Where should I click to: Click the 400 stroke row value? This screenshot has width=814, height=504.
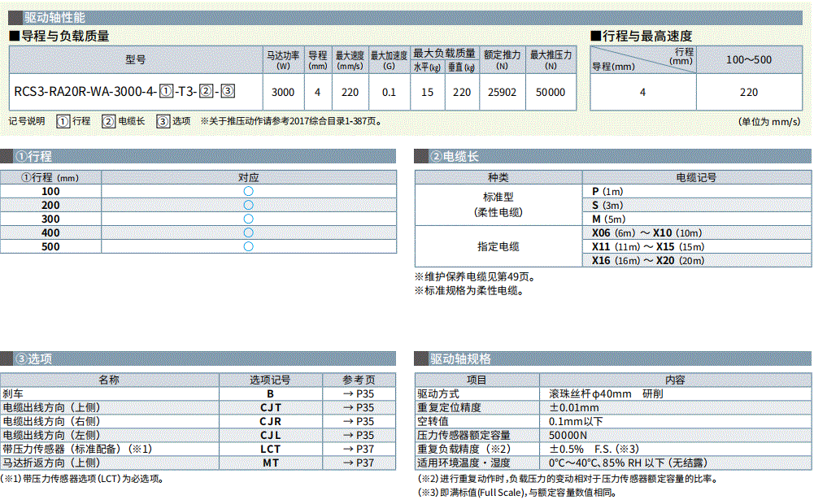coord(50,233)
